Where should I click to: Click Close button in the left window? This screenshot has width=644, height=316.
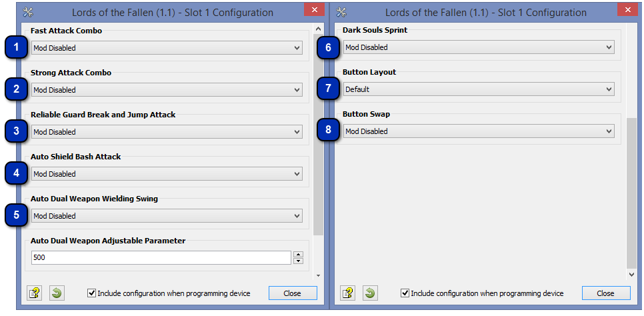pyautogui.click(x=293, y=293)
